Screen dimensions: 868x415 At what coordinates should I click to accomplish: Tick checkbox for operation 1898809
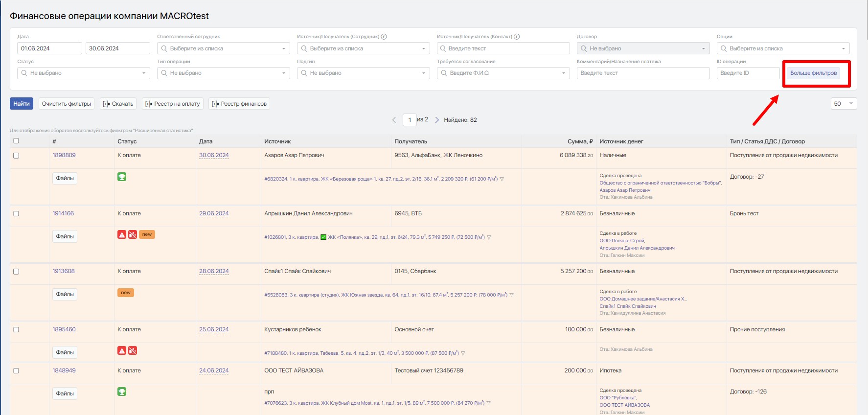(x=16, y=156)
